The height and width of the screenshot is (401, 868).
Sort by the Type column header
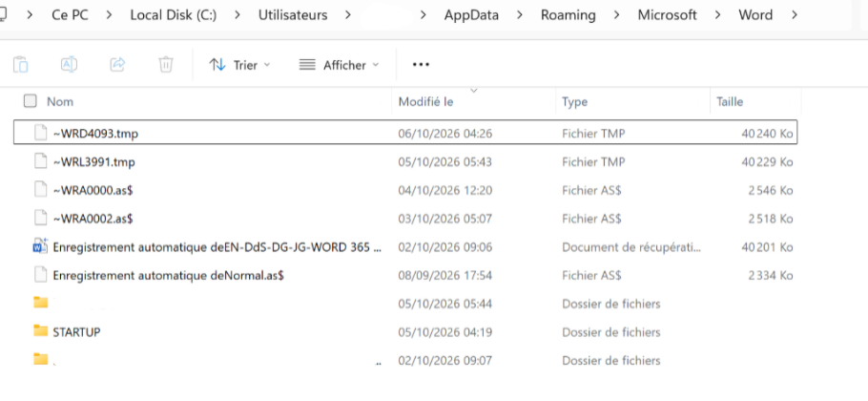pyautogui.click(x=574, y=102)
